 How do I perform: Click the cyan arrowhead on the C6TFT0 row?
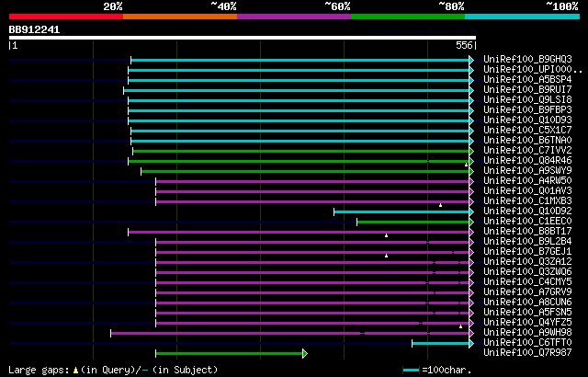tap(471, 344)
